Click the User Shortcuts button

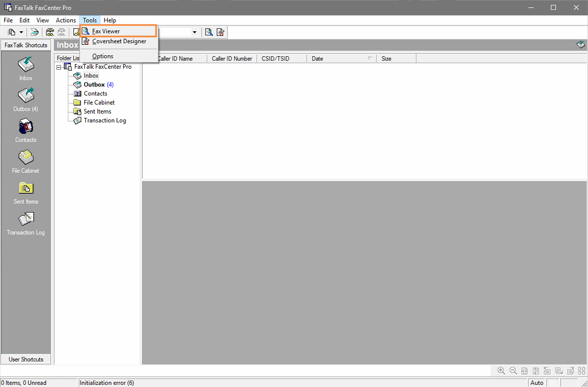[x=25, y=359]
